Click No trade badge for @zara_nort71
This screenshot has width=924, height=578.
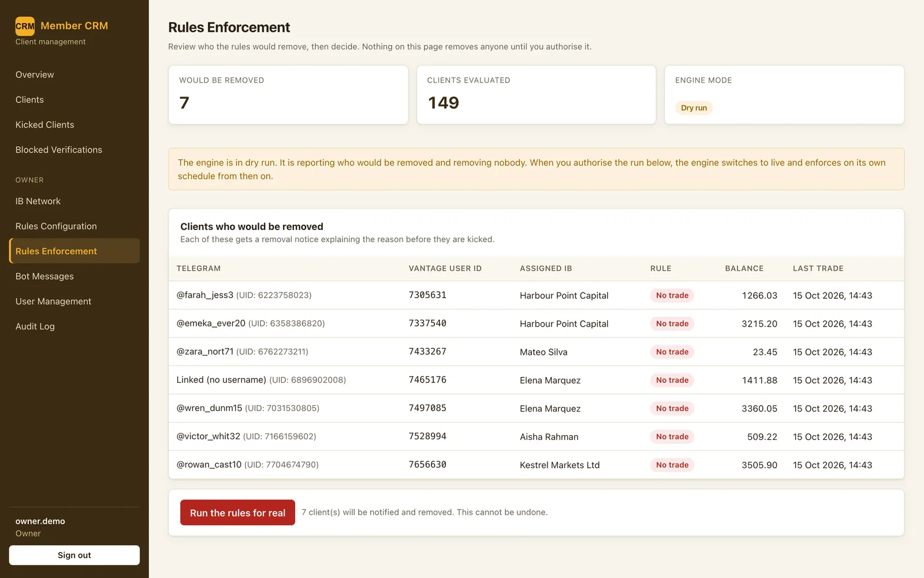[672, 352]
